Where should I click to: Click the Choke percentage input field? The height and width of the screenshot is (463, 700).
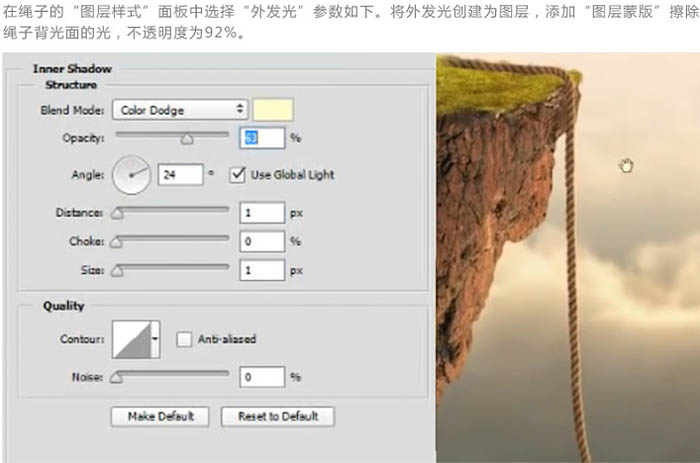[x=262, y=242]
